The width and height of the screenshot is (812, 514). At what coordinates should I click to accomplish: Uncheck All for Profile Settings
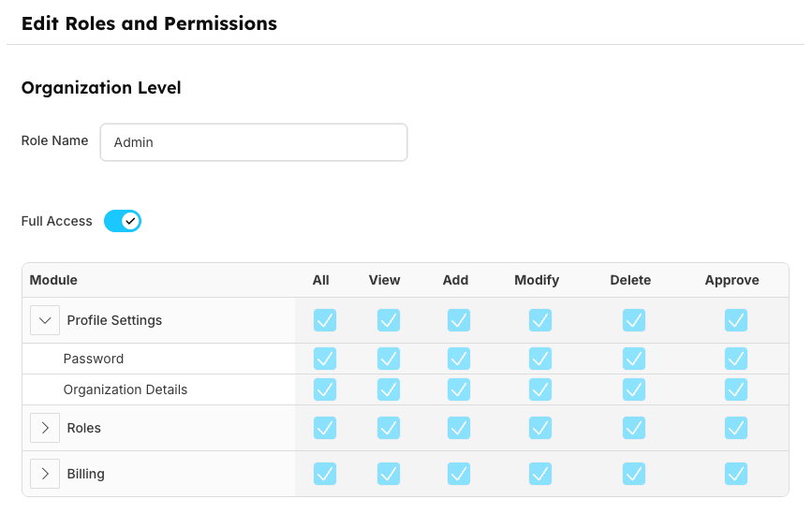pyautogui.click(x=325, y=320)
